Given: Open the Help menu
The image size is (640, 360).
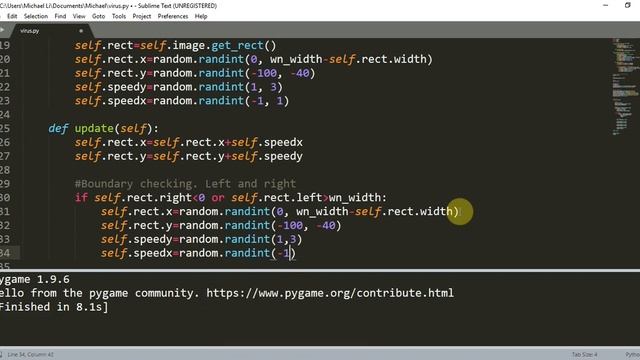Looking at the screenshot, I should coord(201,16).
